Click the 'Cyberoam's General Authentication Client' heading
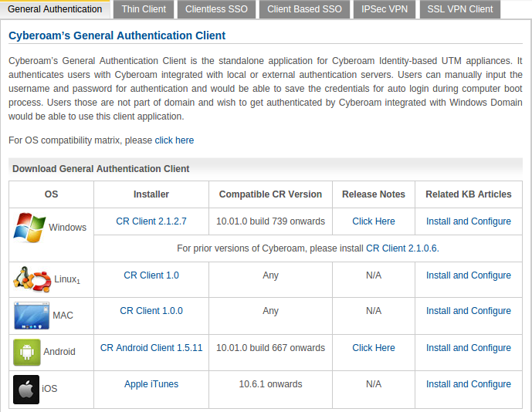The height and width of the screenshot is (412, 532). pyautogui.click(x=117, y=35)
